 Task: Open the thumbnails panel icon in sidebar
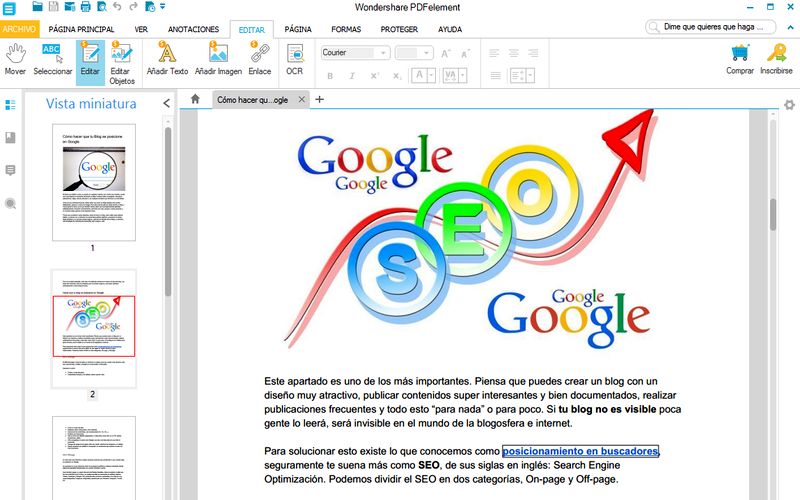point(10,105)
